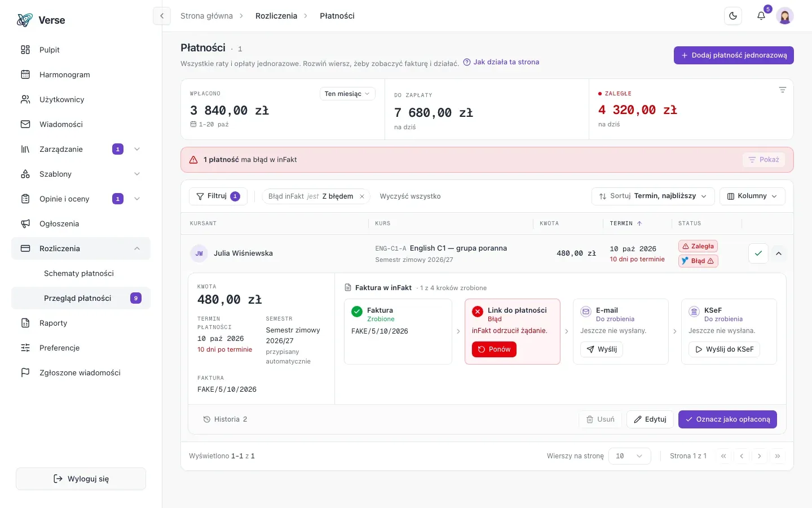The height and width of the screenshot is (508, 812).
Task: Open the Sortuj Termin dropdown
Action: (x=653, y=196)
